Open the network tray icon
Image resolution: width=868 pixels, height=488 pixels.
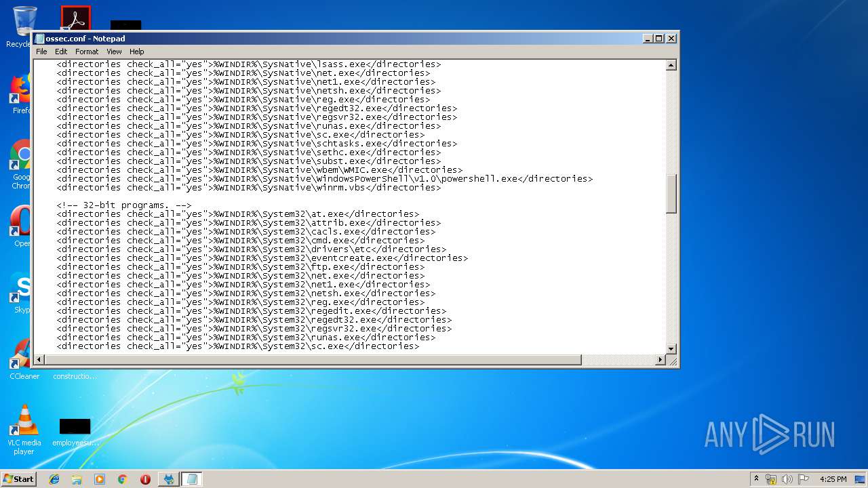tap(771, 479)
